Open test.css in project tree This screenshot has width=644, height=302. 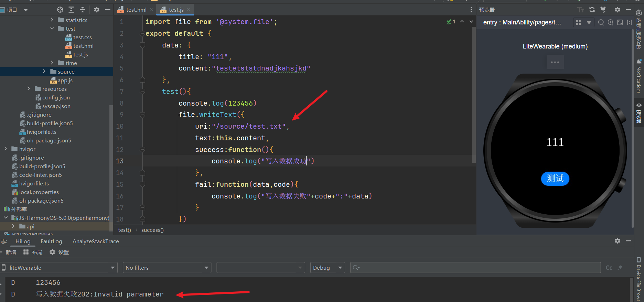pyautogui.click(x=78, y=37)
